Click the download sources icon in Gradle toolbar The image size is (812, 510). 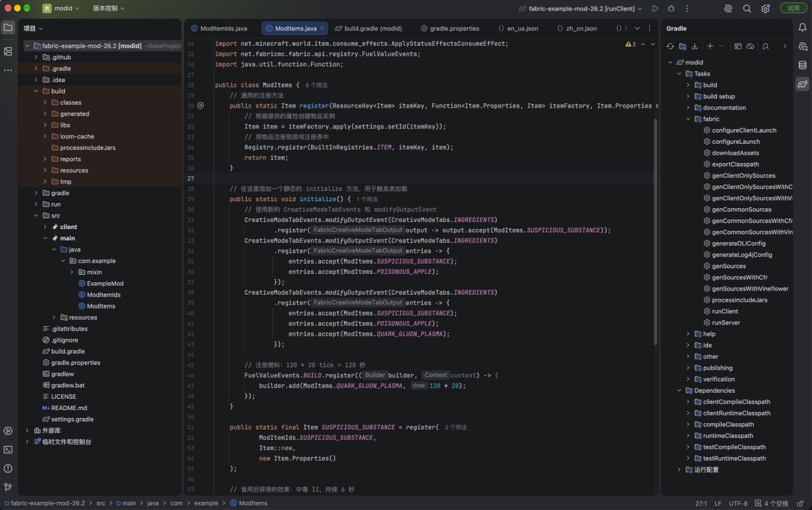point(695,46)
